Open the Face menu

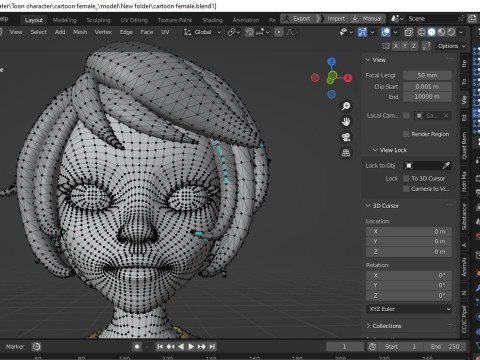[x=147, y=32]
